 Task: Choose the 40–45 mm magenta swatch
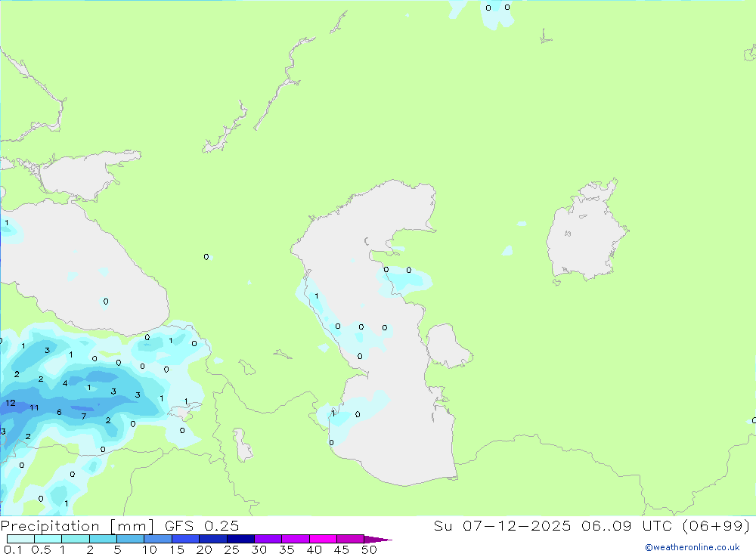click(323, 539)
